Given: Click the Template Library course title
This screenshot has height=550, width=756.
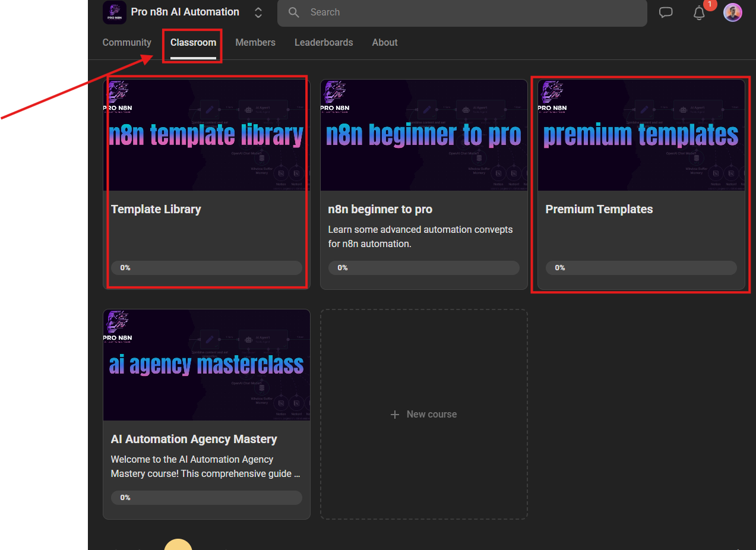Looking at the screenshot, I should [156, 209].
